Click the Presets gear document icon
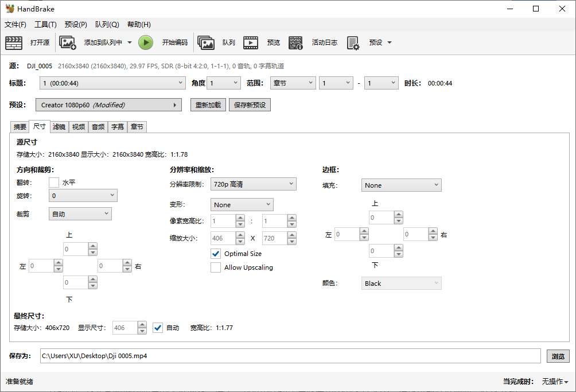Image resolution: width=576 pixels, height=392 pixels. point(353,42)
